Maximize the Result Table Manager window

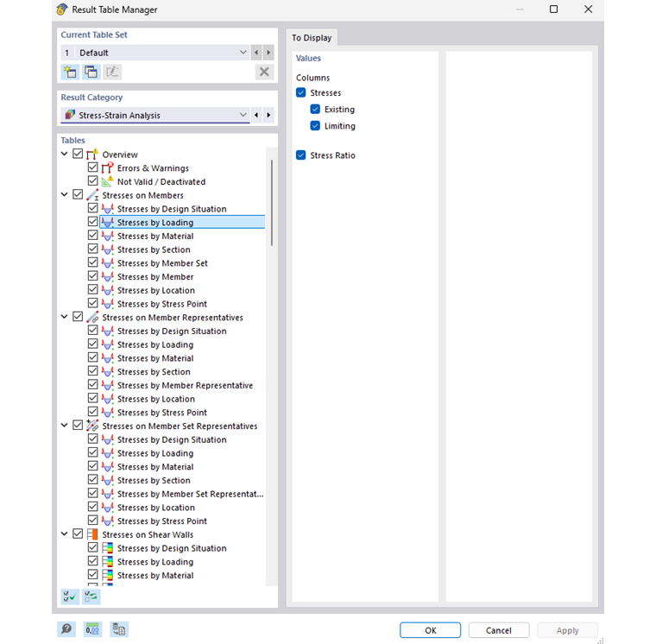pyautogui.click(x=553, y=9)
